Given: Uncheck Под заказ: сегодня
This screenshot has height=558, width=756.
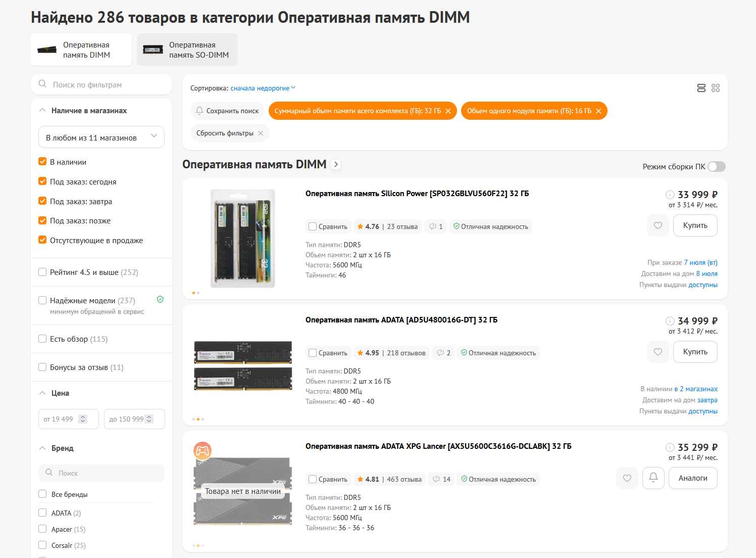Looking at the screenshot, I should [x=42, y=181].
